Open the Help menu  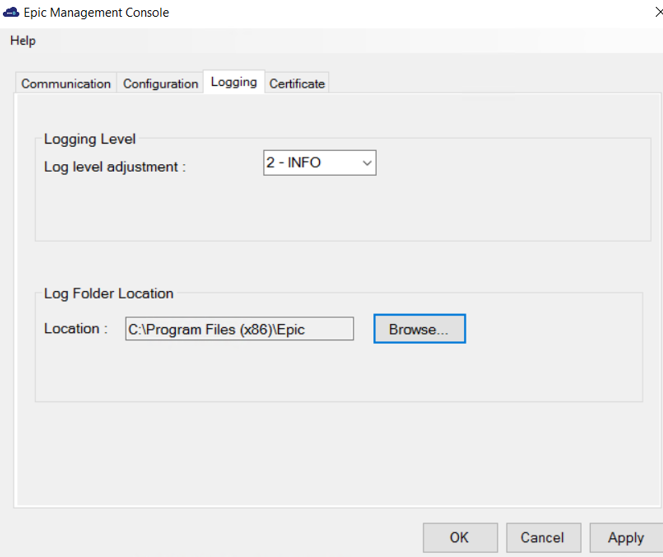[x=23, y=41]
